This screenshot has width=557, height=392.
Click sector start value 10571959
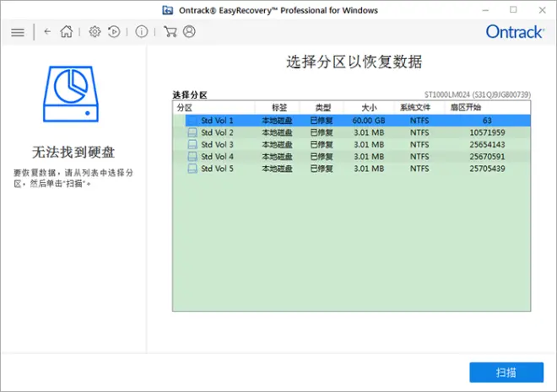487,132
